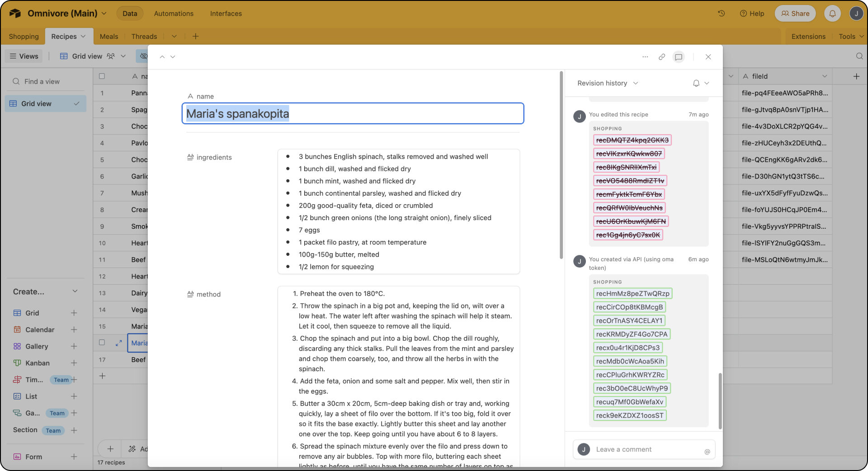Select all records with the header checkbox

pyautogui.click(x=102, y=76)
